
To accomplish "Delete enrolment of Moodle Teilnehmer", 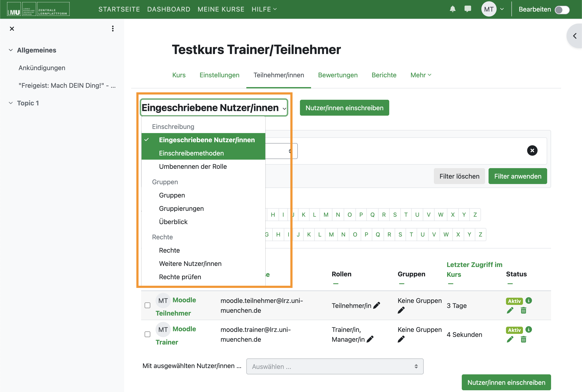I will pos(523,310).
